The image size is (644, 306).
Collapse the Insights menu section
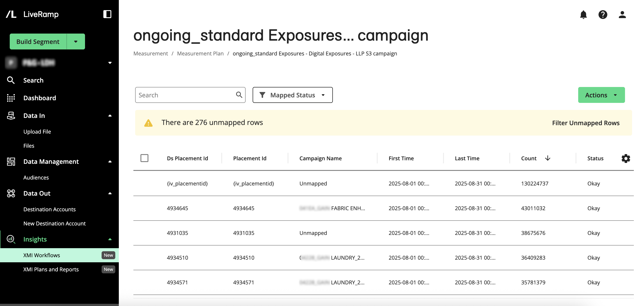click(110, 239)
